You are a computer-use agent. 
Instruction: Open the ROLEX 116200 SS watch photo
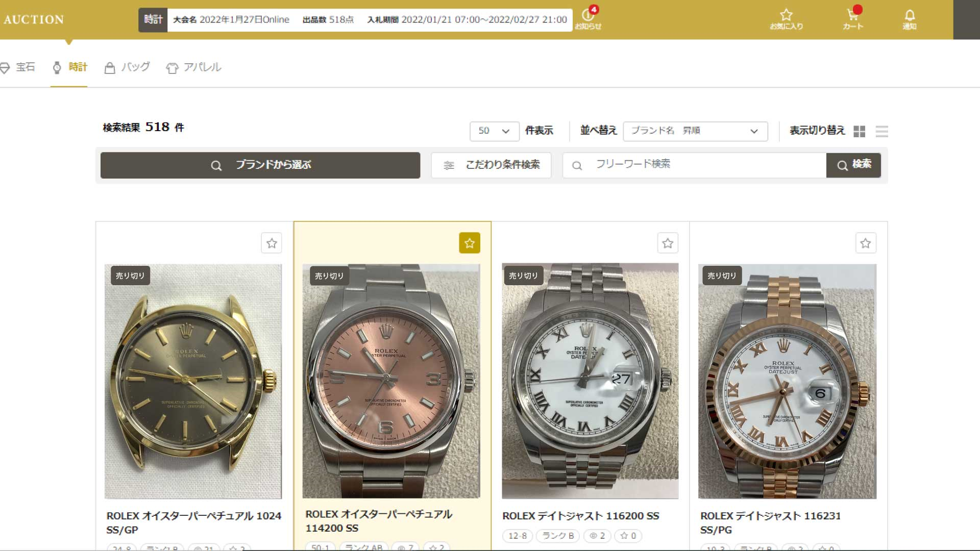click(590, 381)
